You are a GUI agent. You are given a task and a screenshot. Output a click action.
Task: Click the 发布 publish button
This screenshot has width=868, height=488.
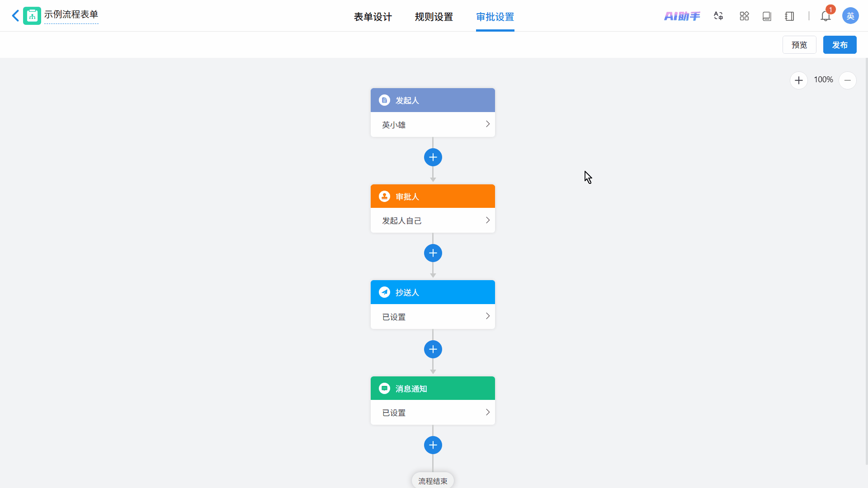[x=840, y=45]
